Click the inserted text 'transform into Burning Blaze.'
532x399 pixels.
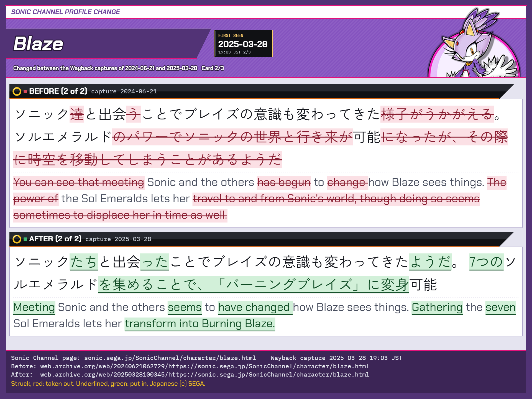coord(200,324)
